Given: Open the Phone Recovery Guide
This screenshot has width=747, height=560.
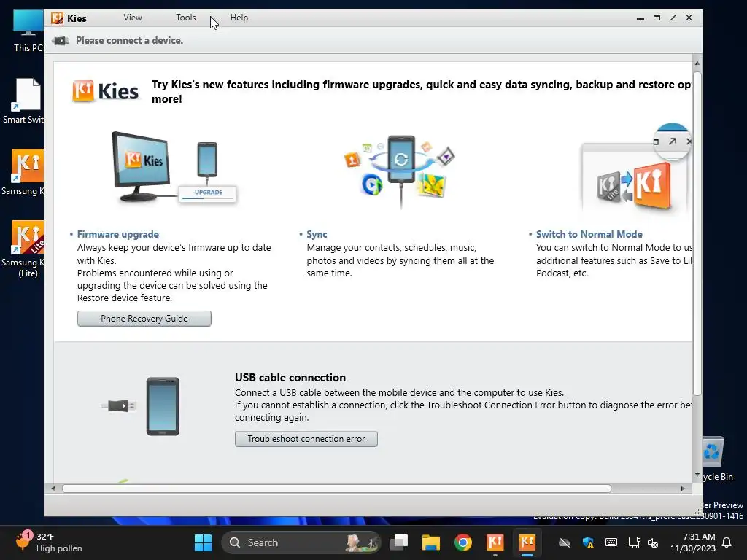Looking at the screenshot, I should [x=144, y=319].
